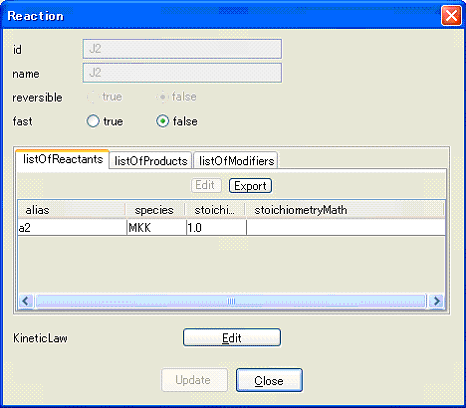Screen dimensions: 466x408
Task: Switch to the listOfProducts tab
Action: click(x=151, y=161)
